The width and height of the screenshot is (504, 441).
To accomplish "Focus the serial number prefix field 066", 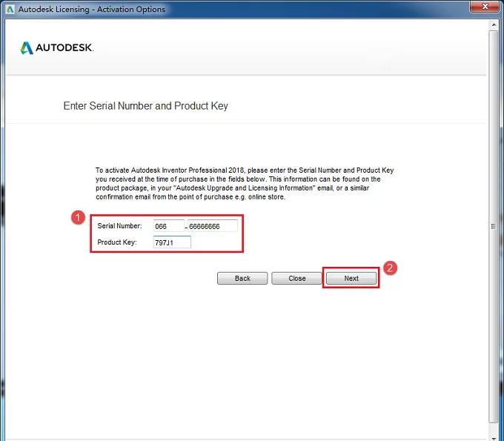I will click(169, 226).
